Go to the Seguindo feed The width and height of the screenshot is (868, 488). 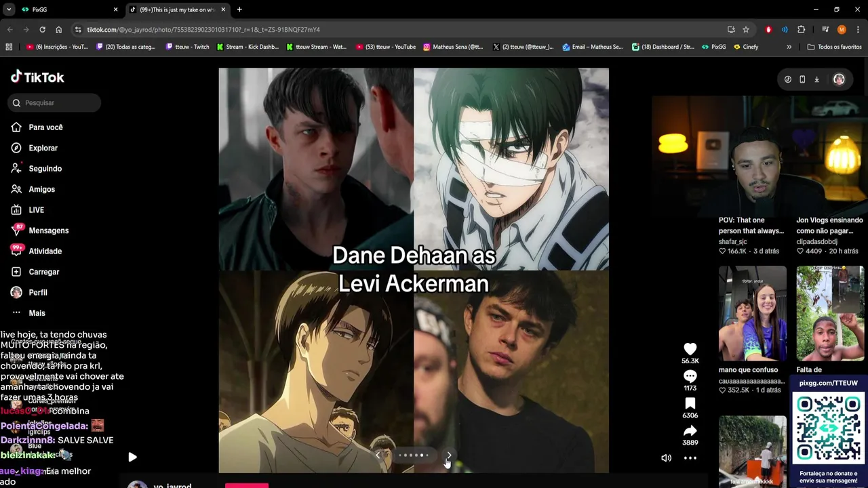click(x=45, y=169)
